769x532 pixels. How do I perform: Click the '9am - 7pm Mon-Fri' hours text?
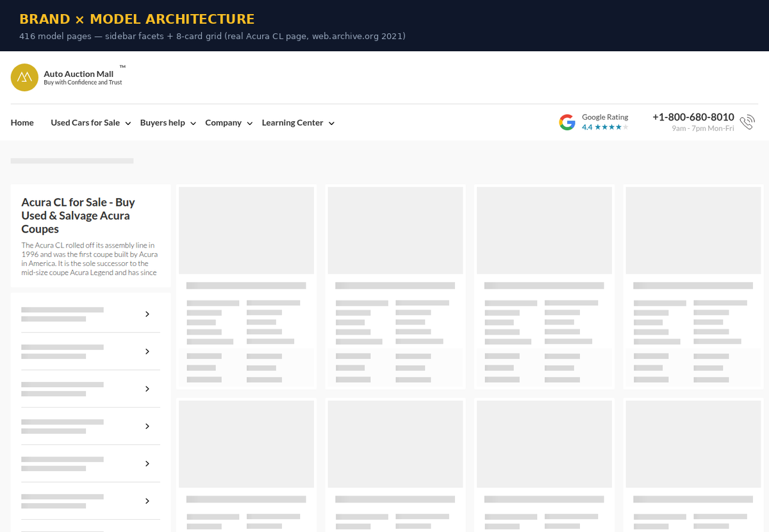(703, 128)
